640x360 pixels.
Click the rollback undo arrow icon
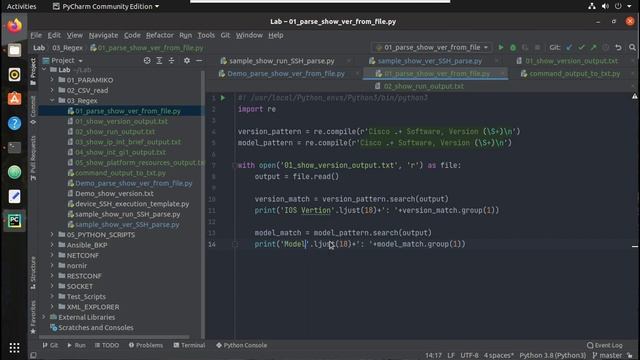coord(618,47)
